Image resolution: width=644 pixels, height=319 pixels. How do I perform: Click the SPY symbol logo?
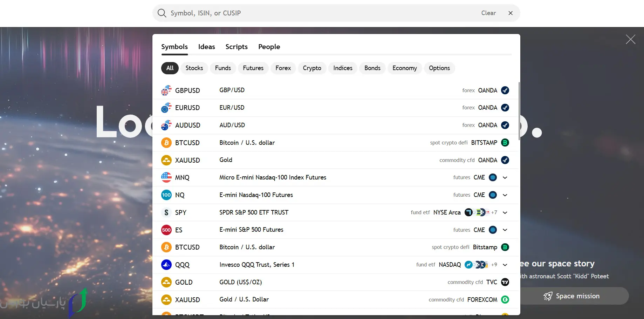click(166, 212)
